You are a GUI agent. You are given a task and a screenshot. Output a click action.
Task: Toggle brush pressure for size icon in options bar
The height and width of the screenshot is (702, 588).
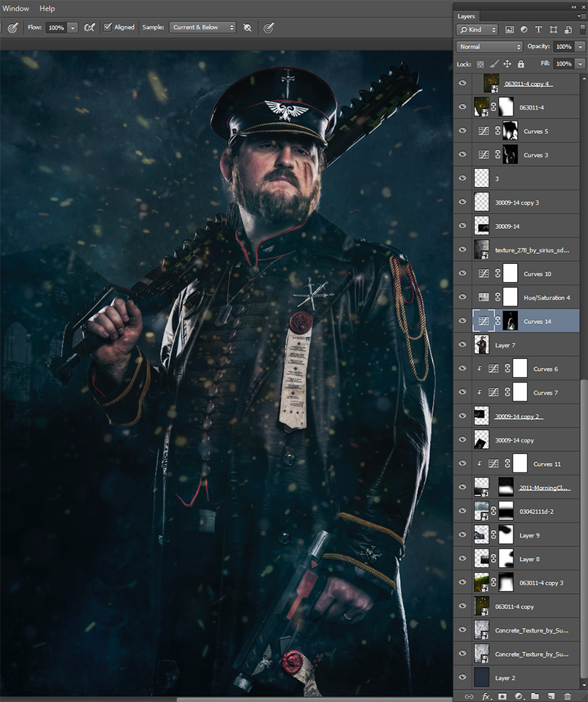coord(12,28)
